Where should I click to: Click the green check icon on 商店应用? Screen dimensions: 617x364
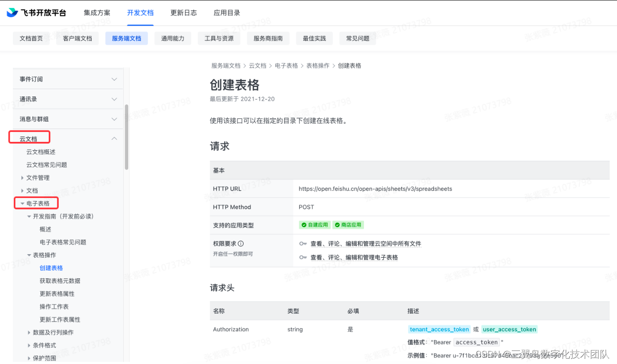coord(337,225)
